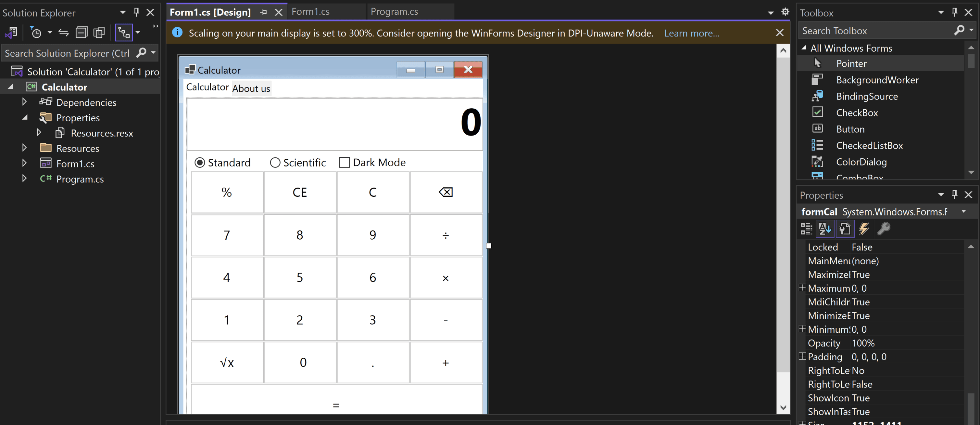This screenshot has width=980, height=425.
Task: Focus the Search Toolbox input field
Action: tap(875, 31)
